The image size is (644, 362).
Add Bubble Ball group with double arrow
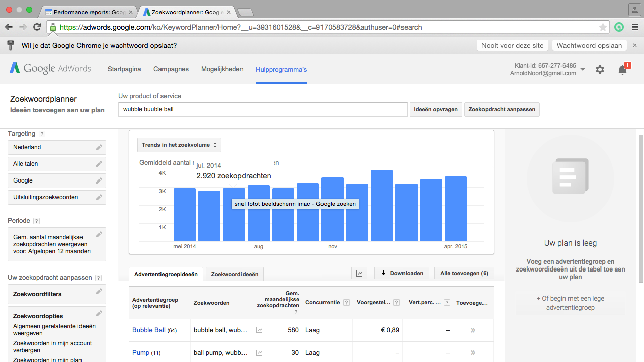click(x=473, y=330)
